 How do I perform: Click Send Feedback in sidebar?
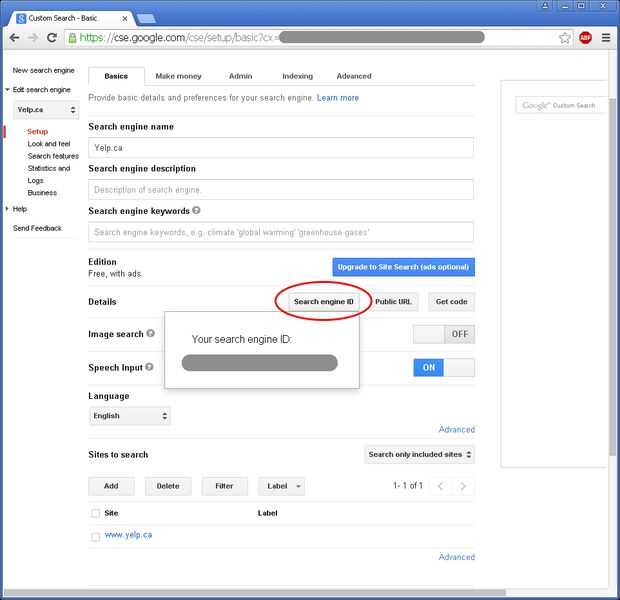pos(37,228)
